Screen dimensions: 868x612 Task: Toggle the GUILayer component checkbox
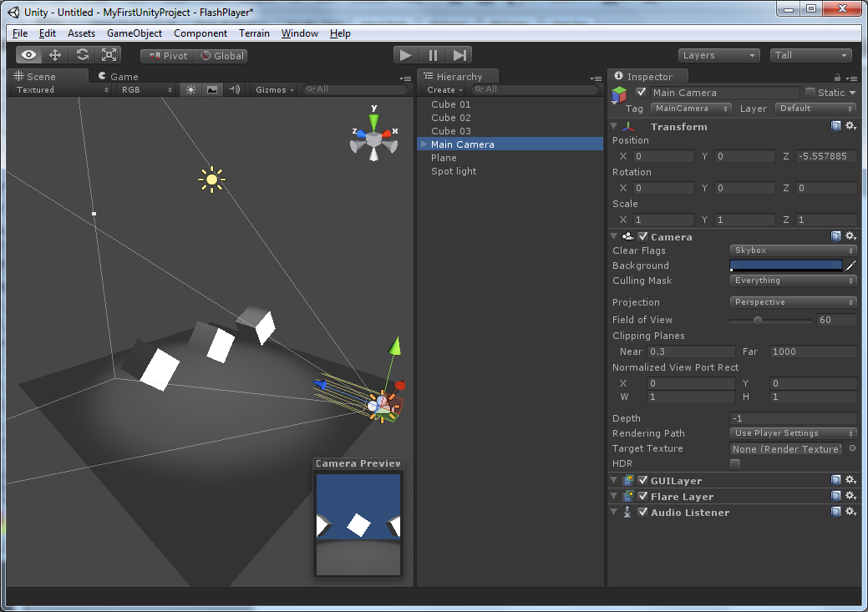point(642,480)
